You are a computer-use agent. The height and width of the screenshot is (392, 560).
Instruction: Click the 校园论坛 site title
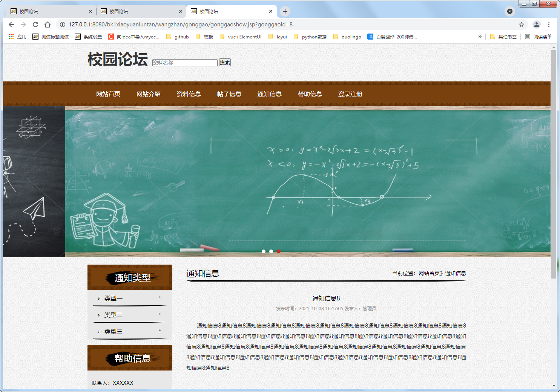point(118,60)
